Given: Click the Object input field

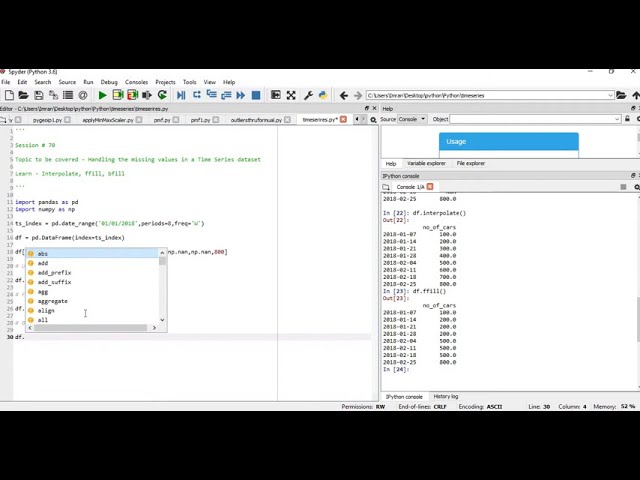Looking at the screenshot, I should coord(535,119).
